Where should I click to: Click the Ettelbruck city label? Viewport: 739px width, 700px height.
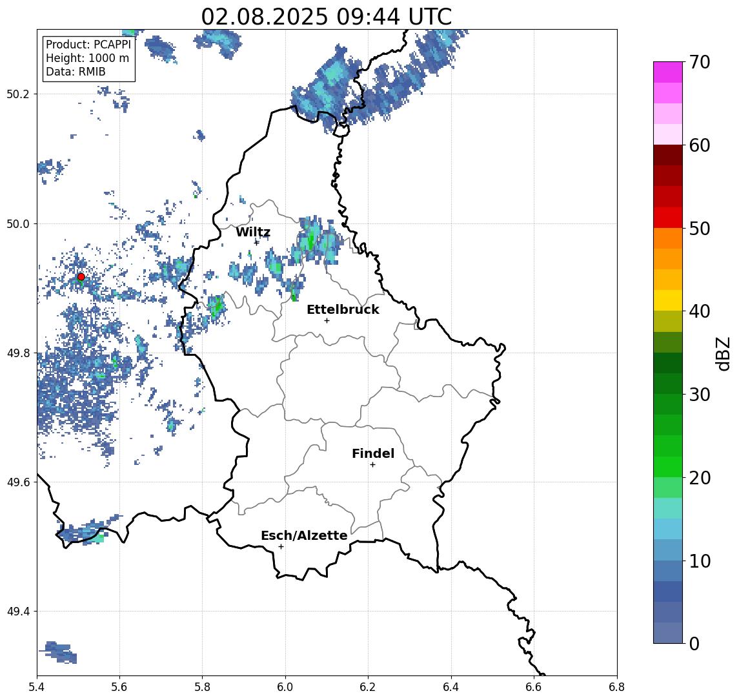coord(343,309)
